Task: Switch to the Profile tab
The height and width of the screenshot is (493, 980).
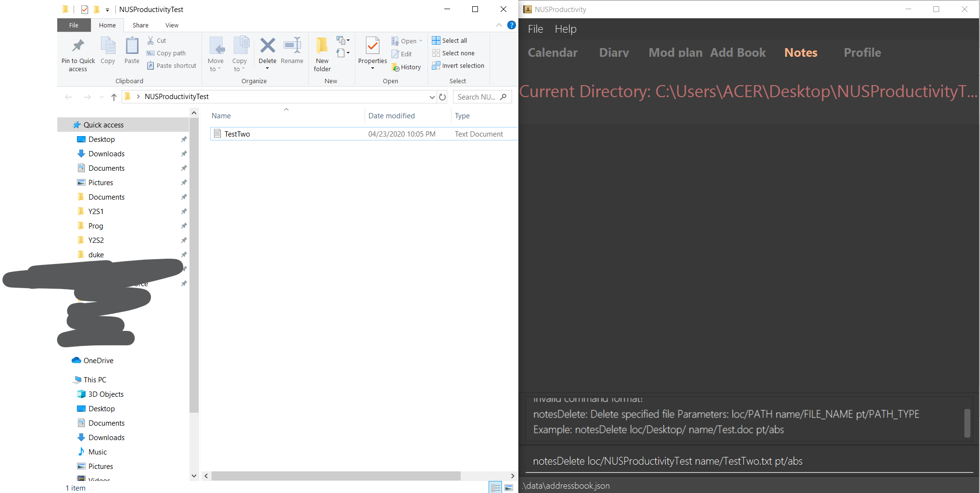Action: (x=862, y=52)
